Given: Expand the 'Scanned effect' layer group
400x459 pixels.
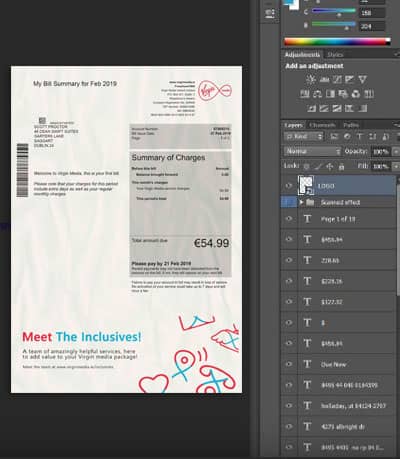Looking at the screenshot, I should 301,202.
